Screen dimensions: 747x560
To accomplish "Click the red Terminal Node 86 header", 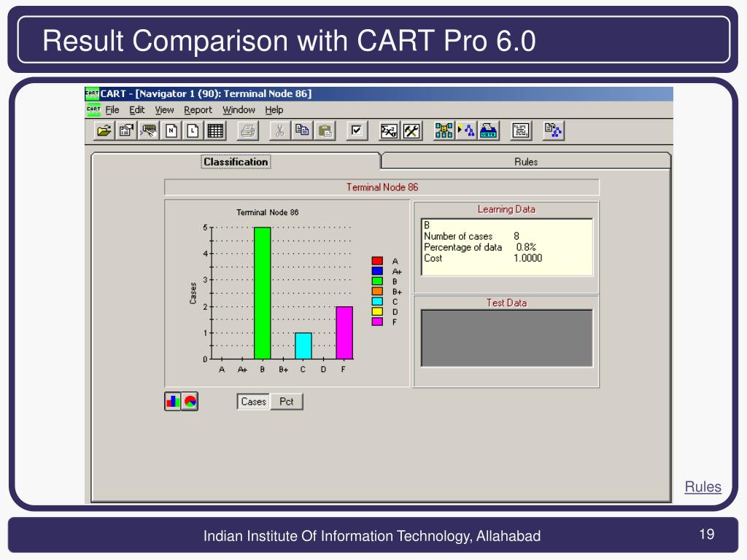I will pos(382,187).
